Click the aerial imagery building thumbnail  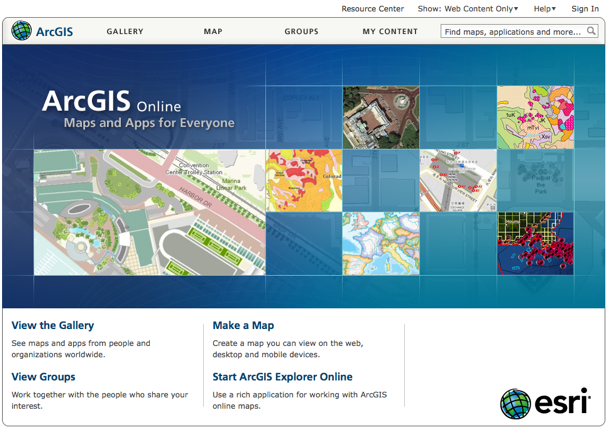[381, 118]
